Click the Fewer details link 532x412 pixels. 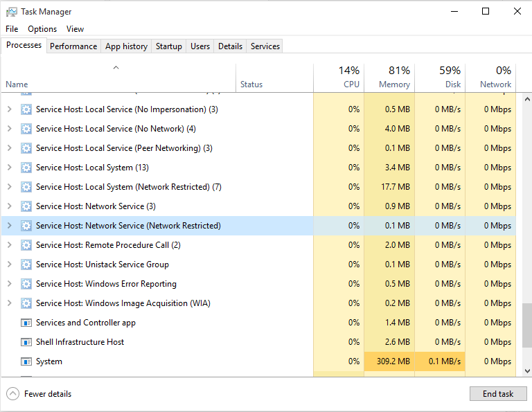click(x=48, y=394)
